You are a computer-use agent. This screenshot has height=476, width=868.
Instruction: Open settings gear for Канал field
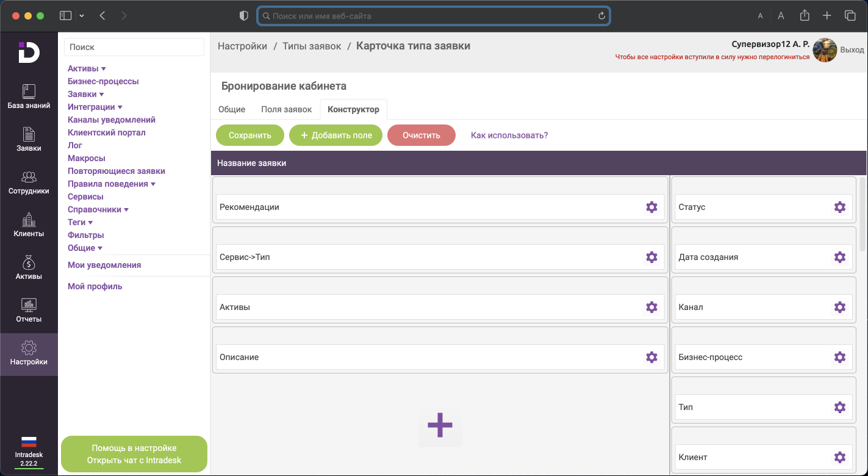840,307
